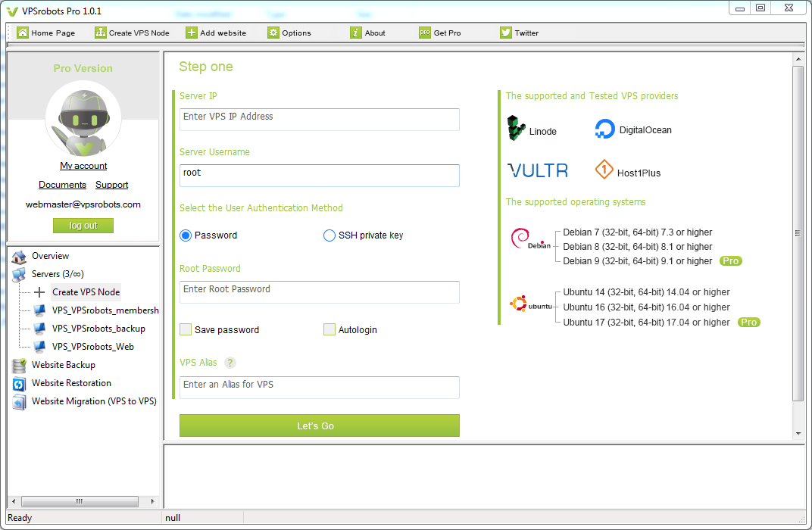Open the Website Backup sidebar item
812x530 pixels.
(x=63, y=365)
